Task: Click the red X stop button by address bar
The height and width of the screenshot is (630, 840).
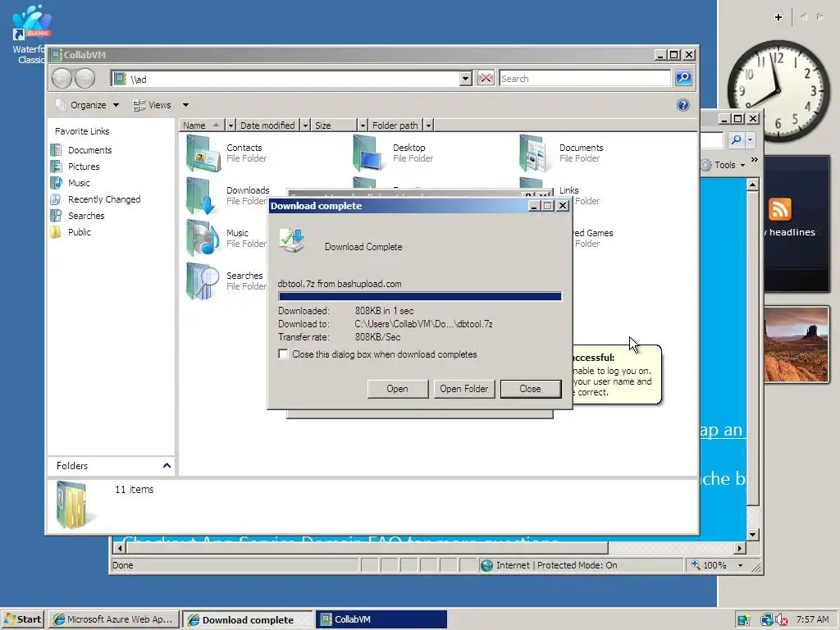Action: 486,79
